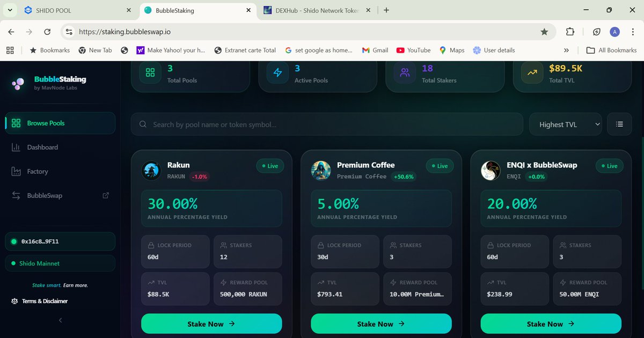The height and width of the screenshot is (338, 644).
Task: Open the Gmail bookmark
Action: (x=375, y=50)
